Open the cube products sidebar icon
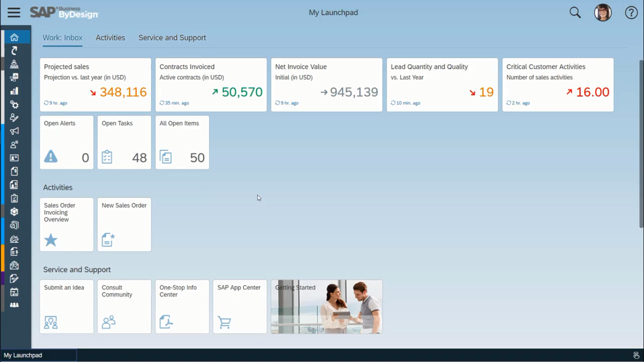The height and width of the screenshot is (362, 644). pyautogui.click(x=14, y=212)
